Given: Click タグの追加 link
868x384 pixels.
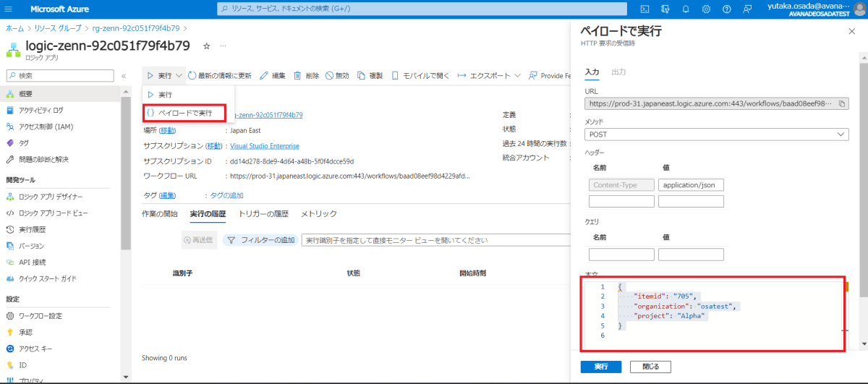Looking at the screenshot, I should point(226,195).
